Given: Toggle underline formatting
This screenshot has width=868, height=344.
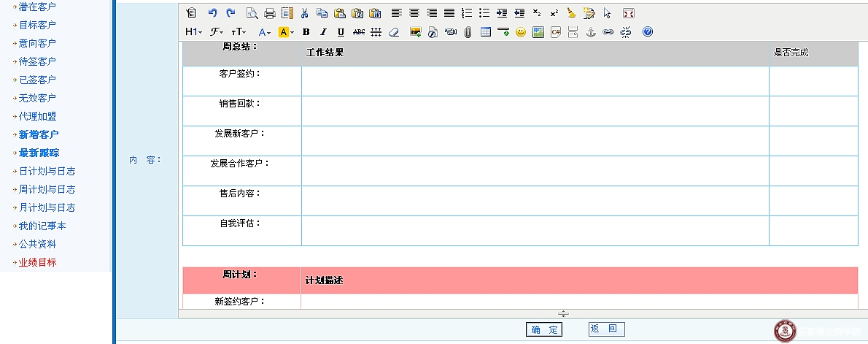Looking at the screenshot, I should 341,32.
